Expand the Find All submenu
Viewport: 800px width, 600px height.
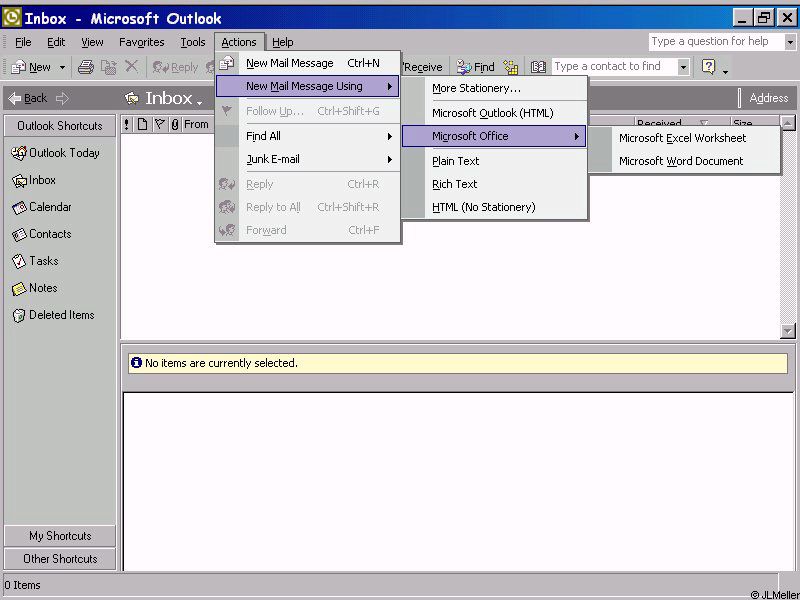point(308,136)
